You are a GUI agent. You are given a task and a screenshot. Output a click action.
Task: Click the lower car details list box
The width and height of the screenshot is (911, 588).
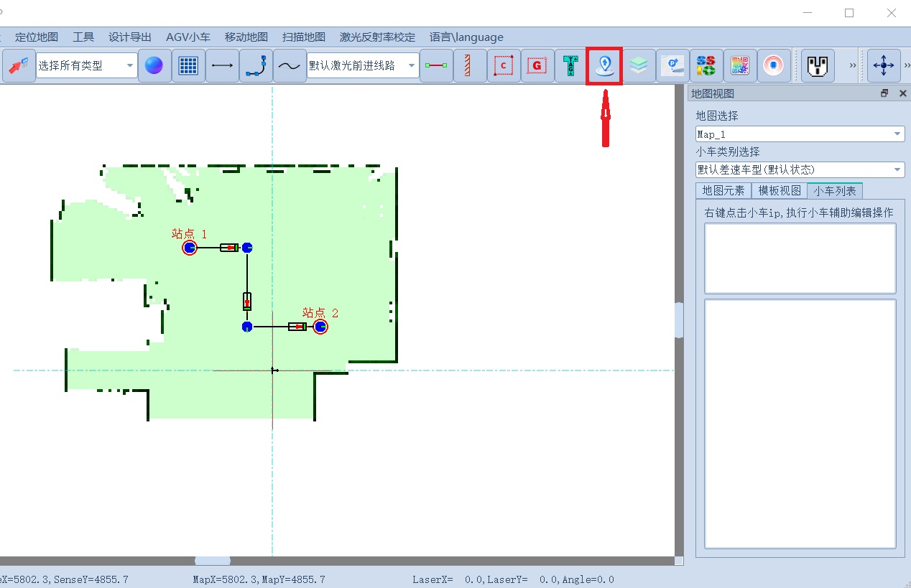click(800, 424)
